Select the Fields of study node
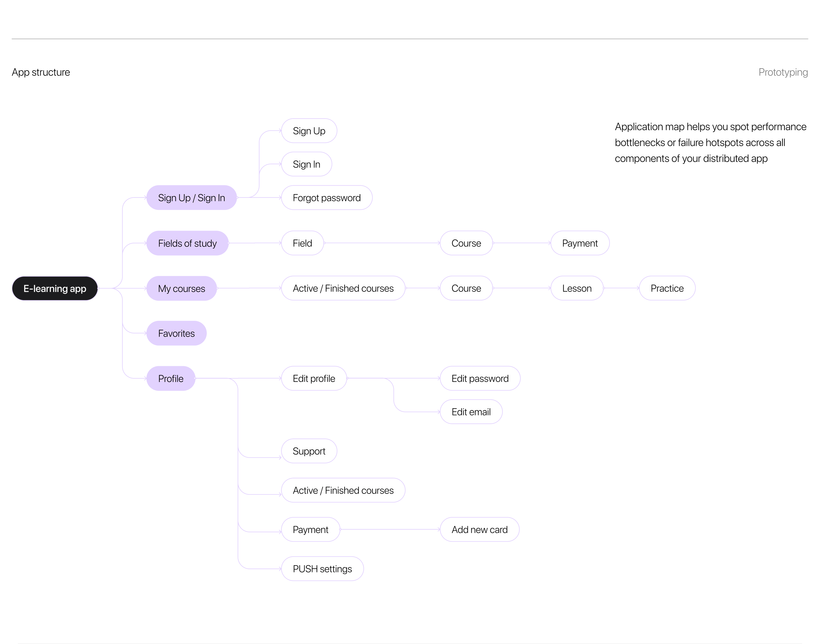The image size is (820, 644). pos(187,243)
